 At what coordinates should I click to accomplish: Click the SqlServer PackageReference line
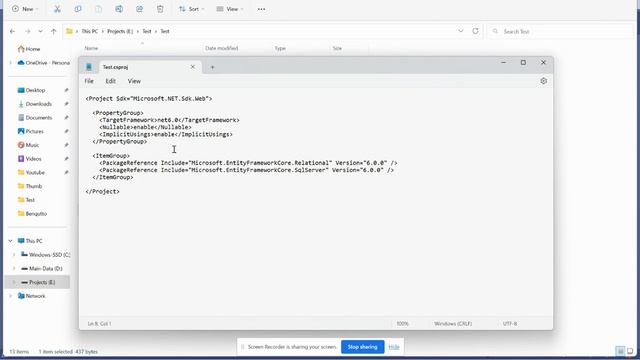247,170
